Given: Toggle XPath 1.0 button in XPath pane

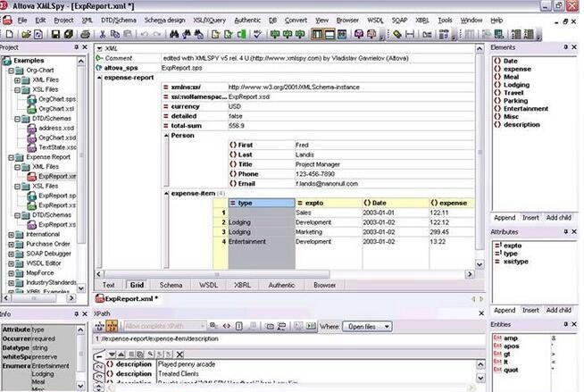Looking at the screenshot, I should 99,327.
